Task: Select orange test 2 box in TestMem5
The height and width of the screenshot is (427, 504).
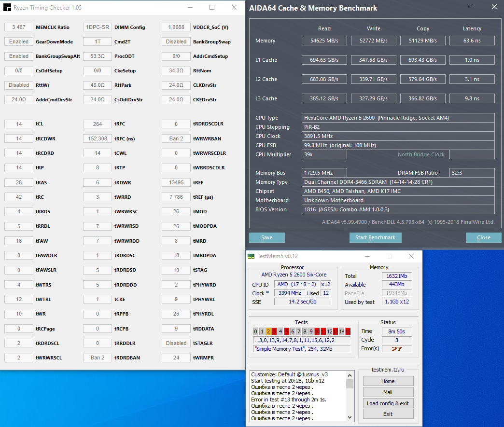Action: click(x=268, y=331)
